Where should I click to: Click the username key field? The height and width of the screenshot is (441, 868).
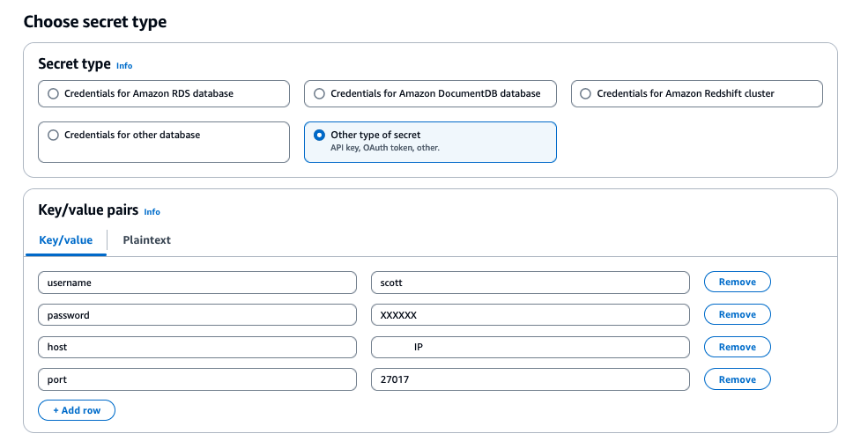(x=197, y=283)
